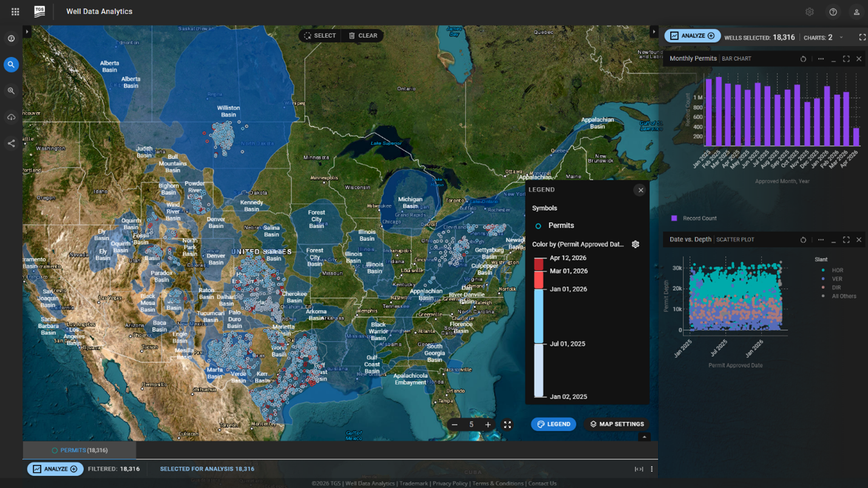868x488 pixels.
Task: Open color-by settings gear in legend
Action: point(636,244)
